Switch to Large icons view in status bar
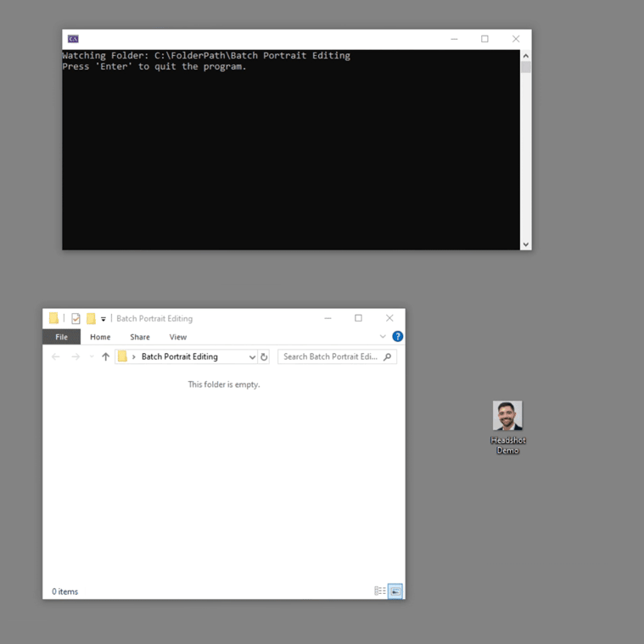This screenshot has height=644, width=644. [x=395, y=591]
